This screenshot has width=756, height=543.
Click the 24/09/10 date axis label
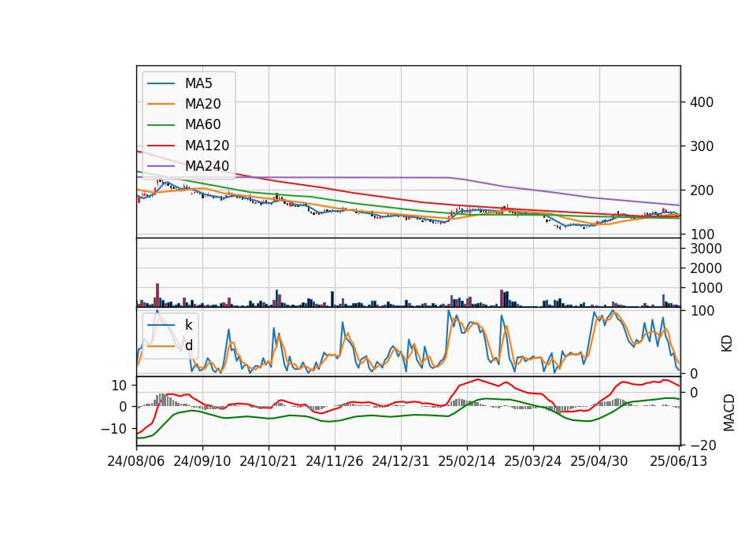tap(202, 462)
